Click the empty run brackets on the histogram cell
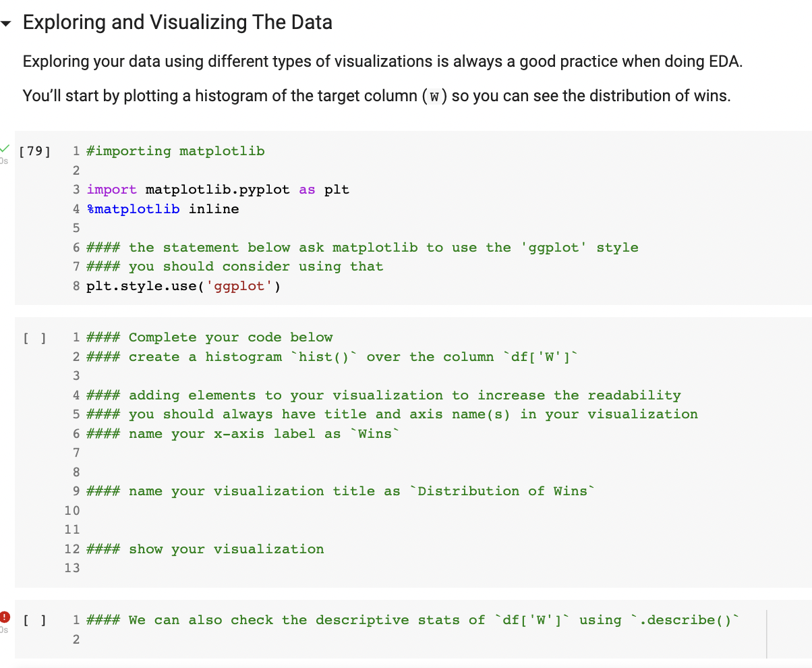The width and height of the screenshot is (812, 668). pyautogui.click(x=34, y=337)
